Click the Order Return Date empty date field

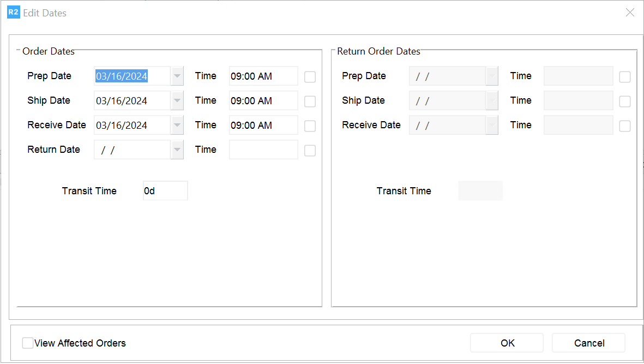[132, 150]
